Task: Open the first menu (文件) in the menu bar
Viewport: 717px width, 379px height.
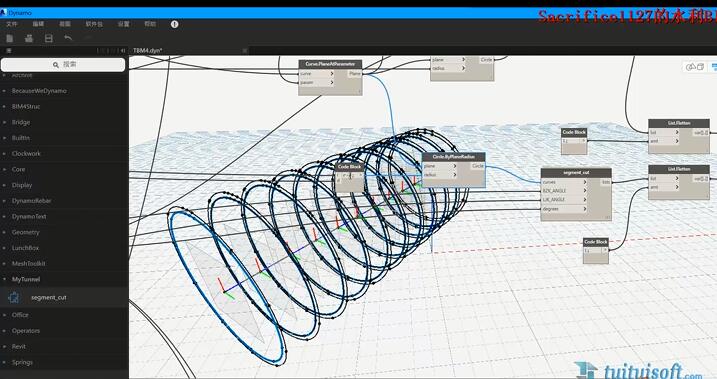Action: point(12,24)
